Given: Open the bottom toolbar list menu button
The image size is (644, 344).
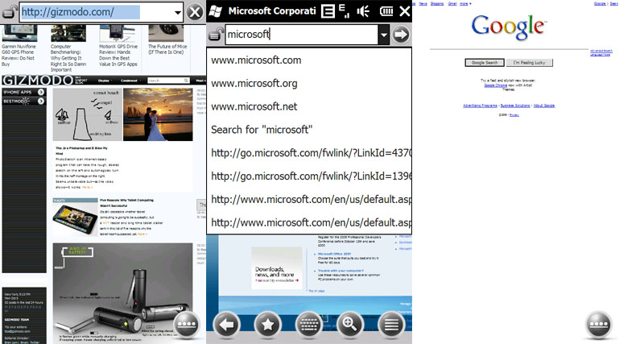Looking at the screenshot, I should coord(391,325).
